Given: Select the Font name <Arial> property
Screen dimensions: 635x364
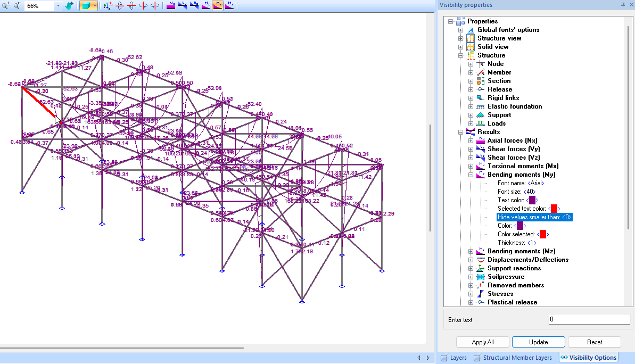Looking at the screenshot, I should pos(521,183).
